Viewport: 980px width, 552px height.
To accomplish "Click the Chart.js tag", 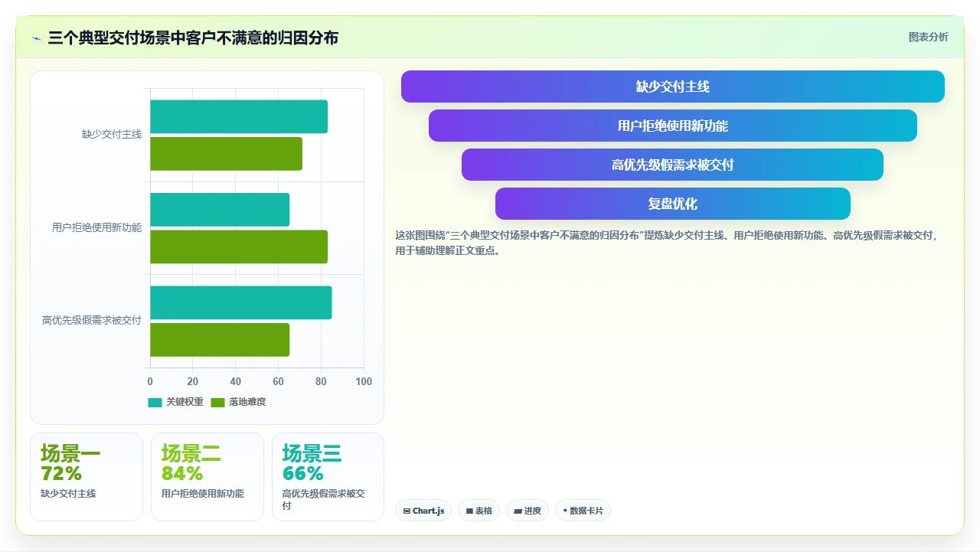I will pyautogui.click(x=423, y=511).
